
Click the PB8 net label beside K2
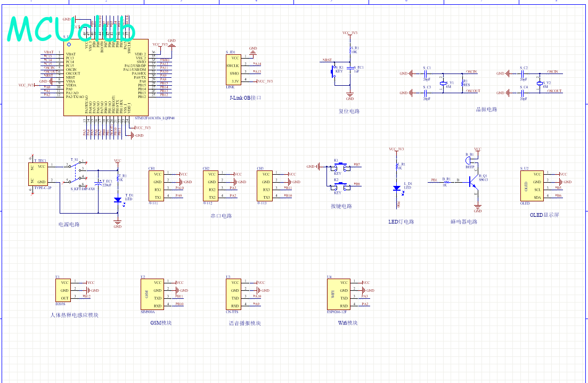[x=357, y=184]
